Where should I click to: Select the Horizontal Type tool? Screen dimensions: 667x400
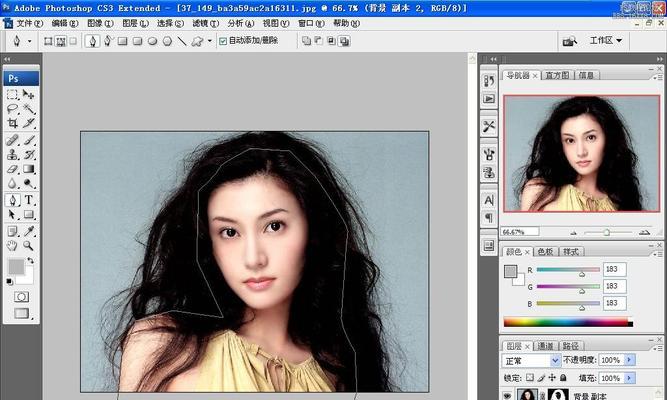(29, 200)
